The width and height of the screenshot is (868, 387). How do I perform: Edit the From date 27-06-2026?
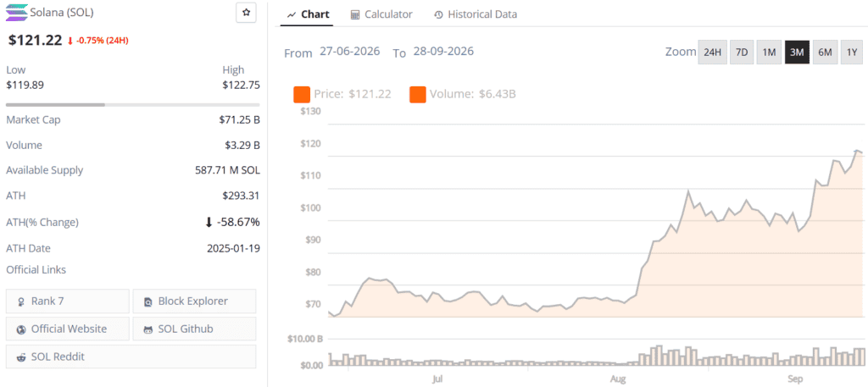pos(350,52)
